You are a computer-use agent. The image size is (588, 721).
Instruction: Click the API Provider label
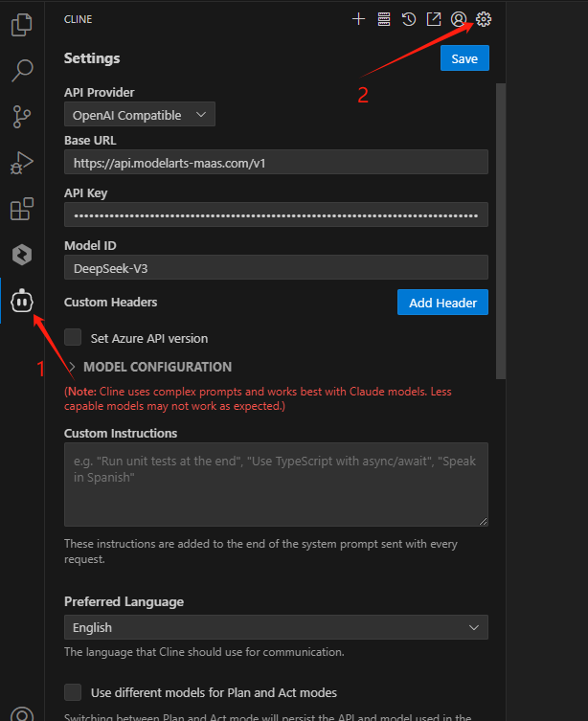(x=100, y=93)
